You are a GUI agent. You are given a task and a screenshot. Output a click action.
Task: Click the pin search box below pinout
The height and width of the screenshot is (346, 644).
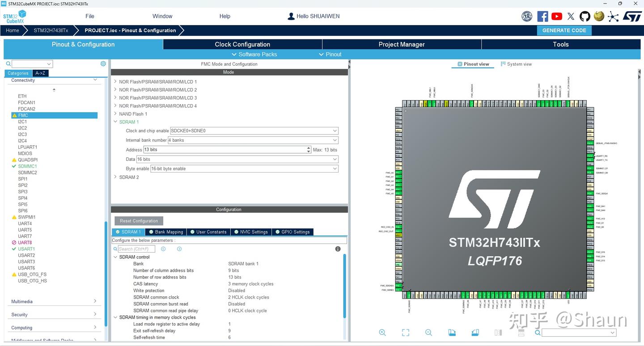coord(579,333)
